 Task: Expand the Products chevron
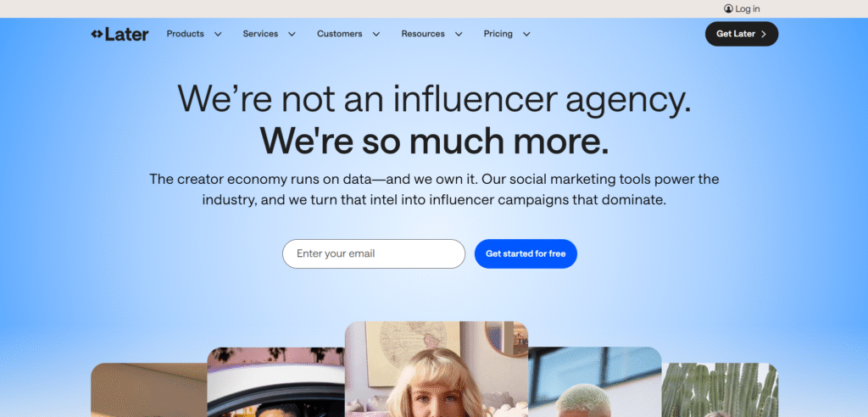point(218,35)
